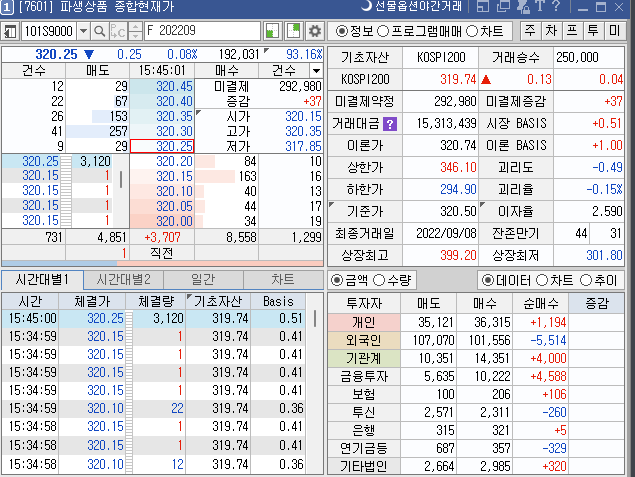Expand the marker triangle next to 기준가
635x477 pixels.
pyautogui.click(x=332, y=204)
